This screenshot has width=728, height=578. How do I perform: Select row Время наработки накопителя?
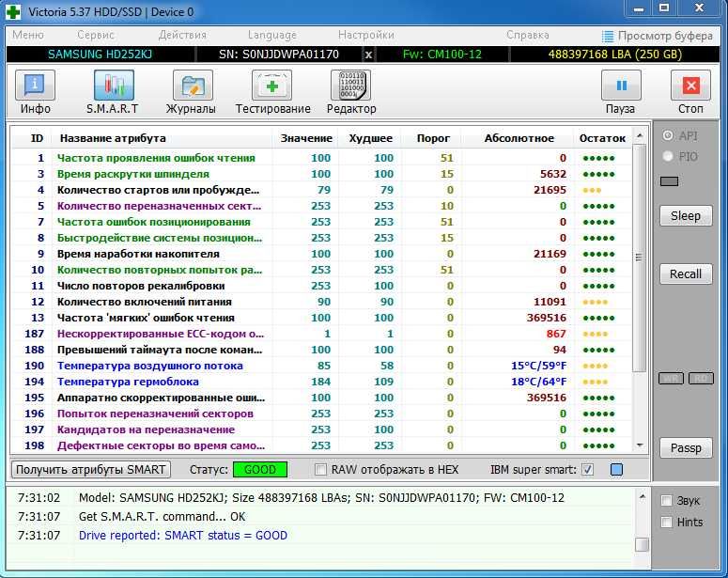coord(321,254)
